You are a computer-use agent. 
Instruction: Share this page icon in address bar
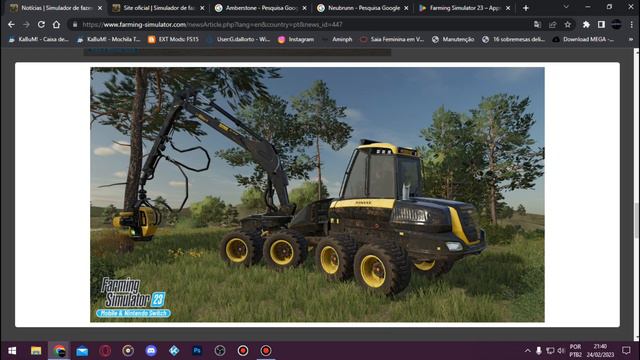pos(553,24)
